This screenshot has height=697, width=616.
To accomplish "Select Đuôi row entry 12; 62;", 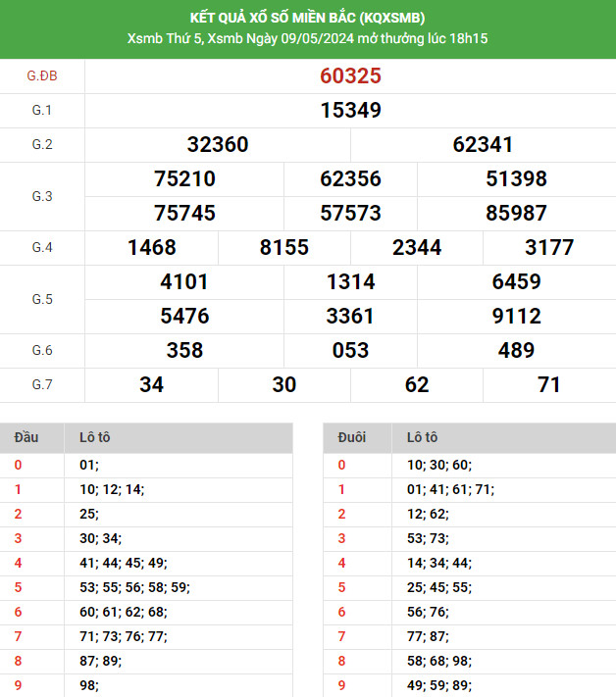I will pos(428,514).
